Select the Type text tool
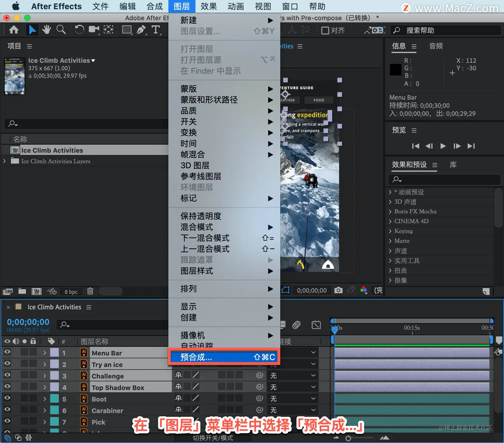 point(156,30)
